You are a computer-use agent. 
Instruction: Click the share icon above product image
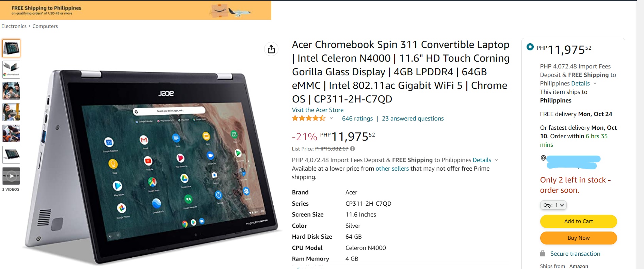point(271,49)
